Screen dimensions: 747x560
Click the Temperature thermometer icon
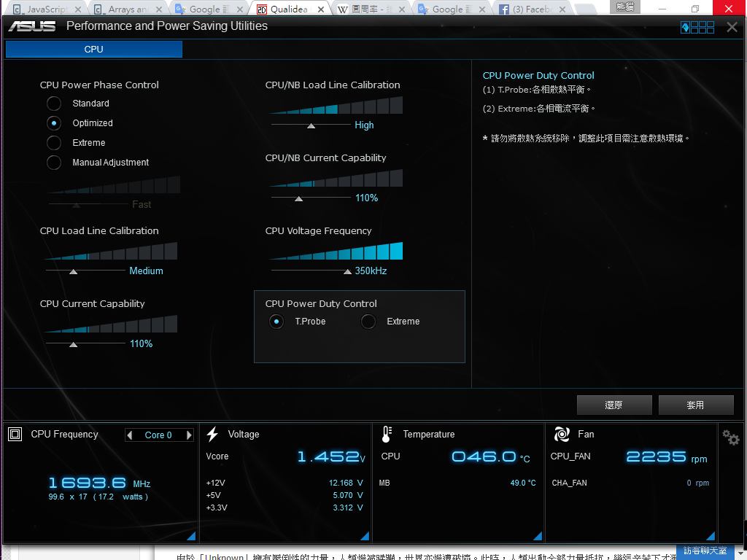coord(387,435)
